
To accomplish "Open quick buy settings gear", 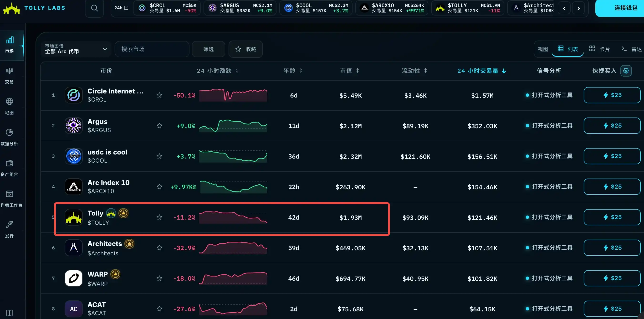I will point(626,71).
